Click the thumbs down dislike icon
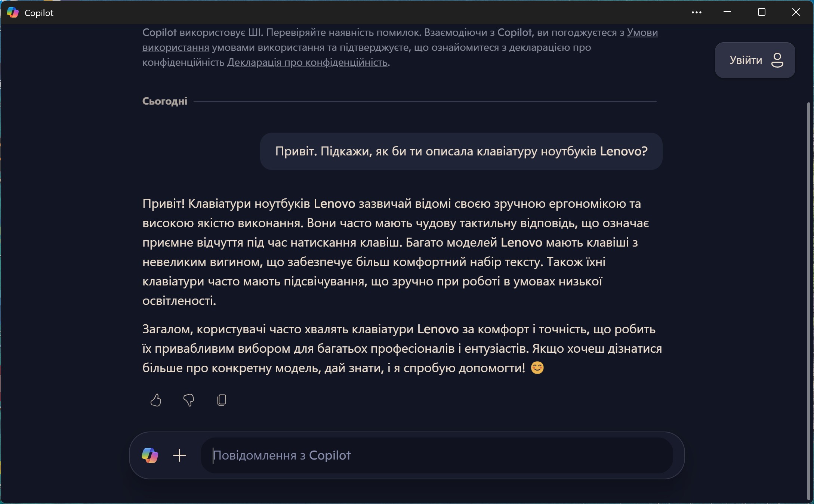This screenshot has width=814, height=504. pos(189,400)
